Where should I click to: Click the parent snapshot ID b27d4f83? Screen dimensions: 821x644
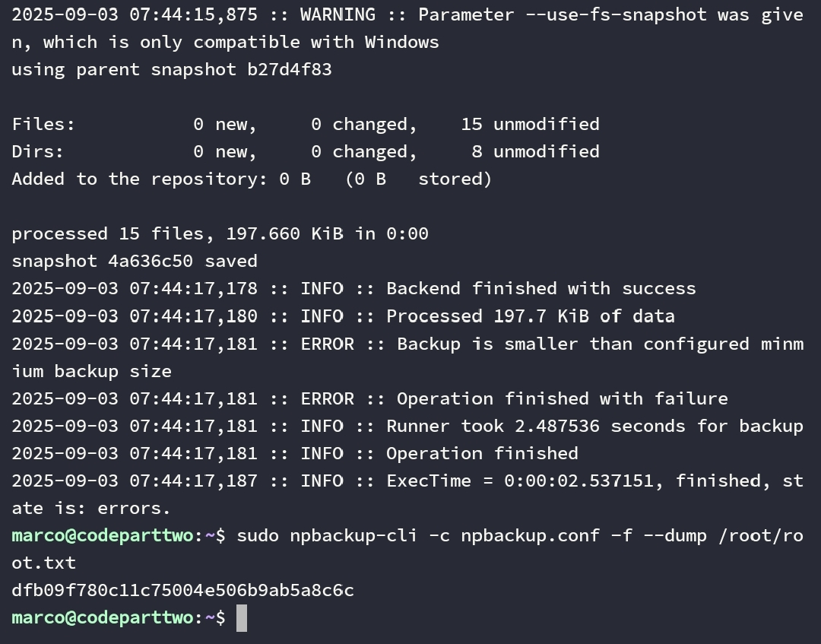point(289,69)
